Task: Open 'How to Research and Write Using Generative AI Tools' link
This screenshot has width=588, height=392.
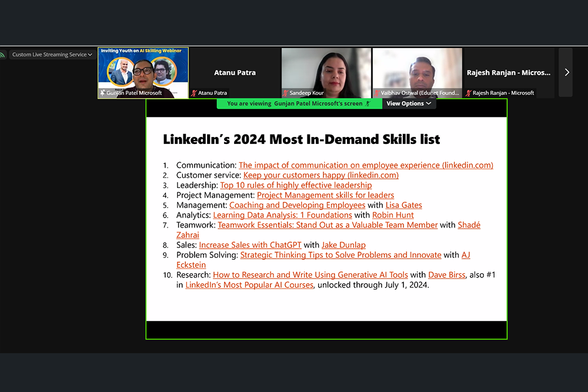Action: 310,274
